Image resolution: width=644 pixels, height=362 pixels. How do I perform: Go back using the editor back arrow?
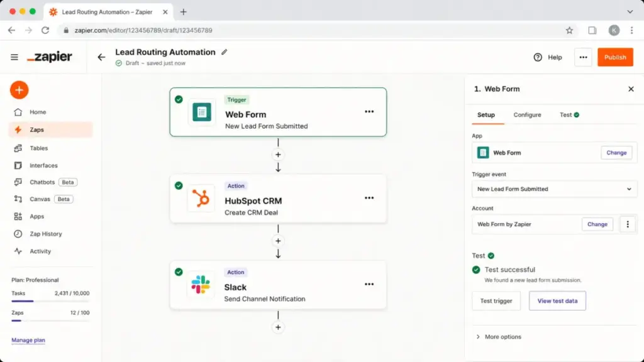[x=101, y=57]
